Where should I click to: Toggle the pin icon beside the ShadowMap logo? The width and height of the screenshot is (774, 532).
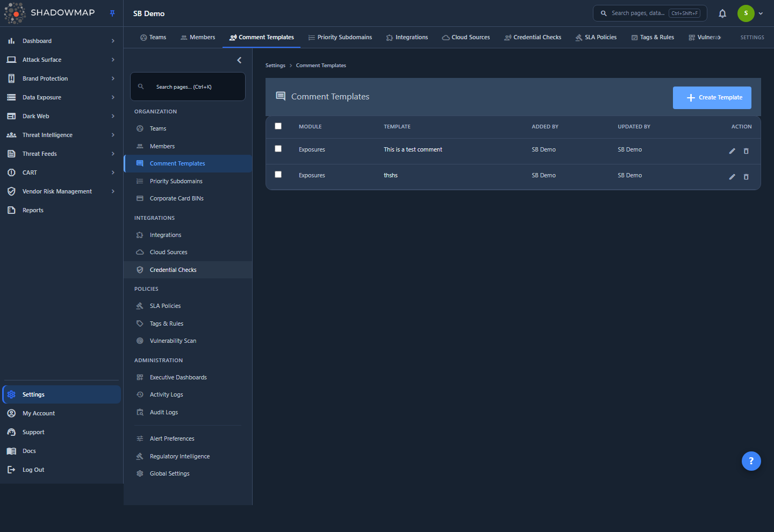pyautogui.click(x=112, y=13)
